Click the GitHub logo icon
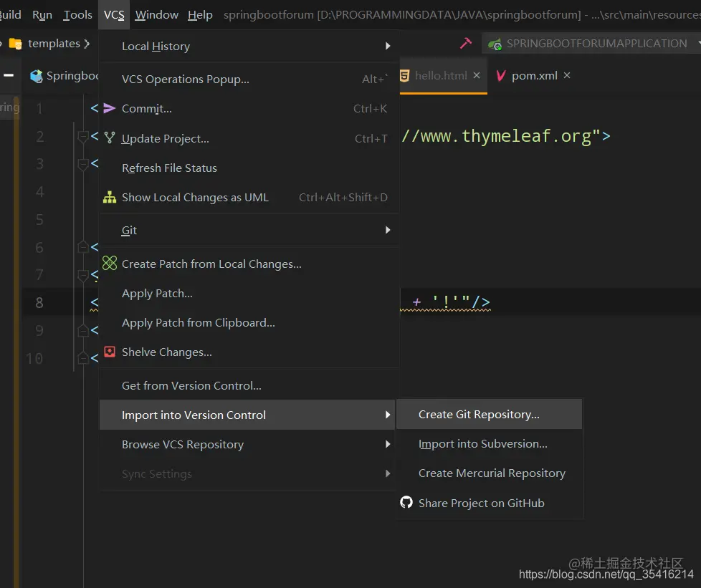The width and height of the screenshot is (701, 588). 406,502
